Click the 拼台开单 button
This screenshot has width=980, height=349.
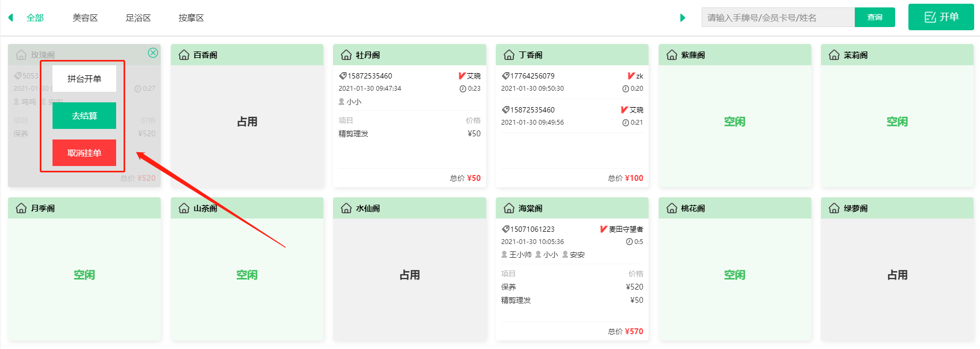click(x=84, y=78)
